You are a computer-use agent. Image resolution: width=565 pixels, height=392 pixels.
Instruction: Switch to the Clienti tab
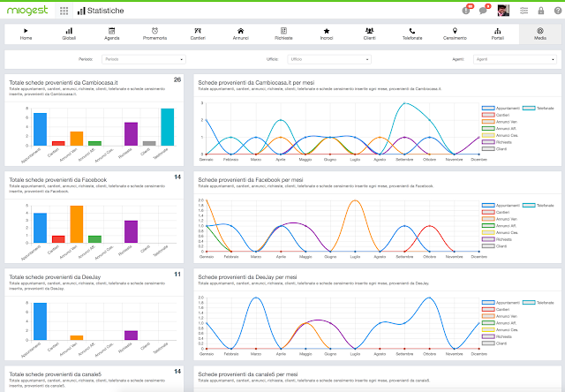click(x=369, y=34)
